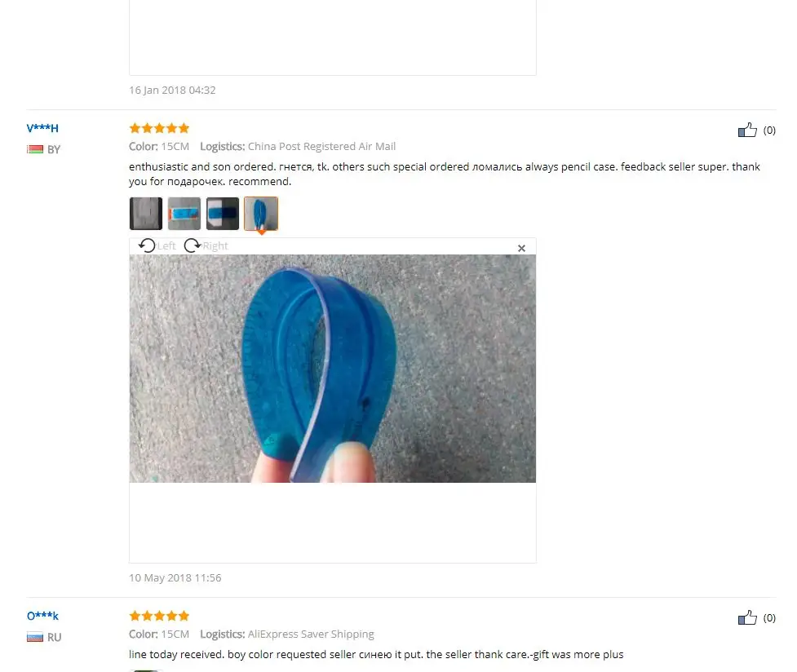Open reviewer profile V***H
Screen dimensions: 797x672
click(x=42, y=127)
